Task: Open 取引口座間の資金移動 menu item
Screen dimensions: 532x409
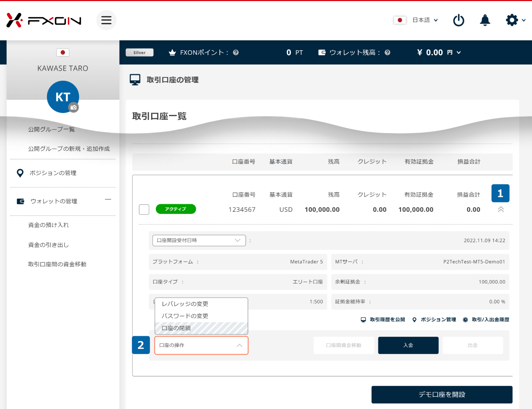Action: (57, 264)
